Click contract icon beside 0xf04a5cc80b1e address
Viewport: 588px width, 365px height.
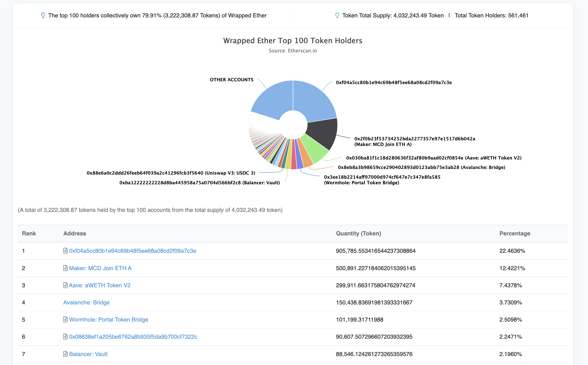(x=65, y=251)
